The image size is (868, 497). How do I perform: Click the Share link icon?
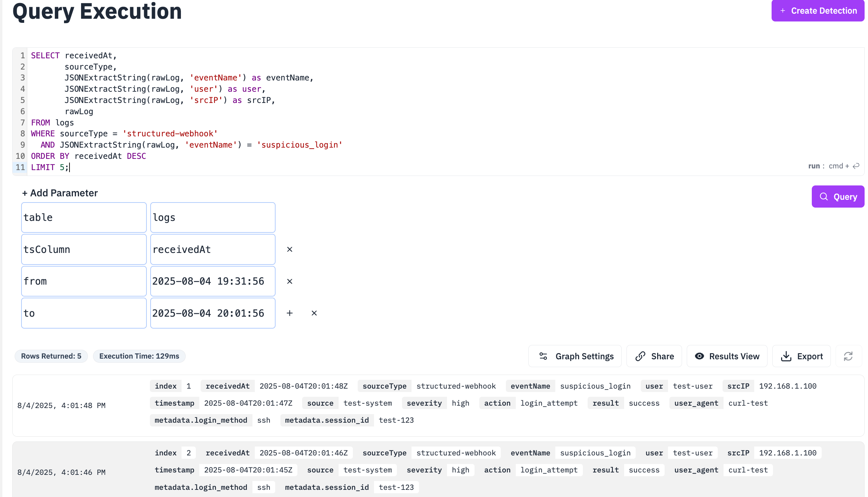(640, 356)
